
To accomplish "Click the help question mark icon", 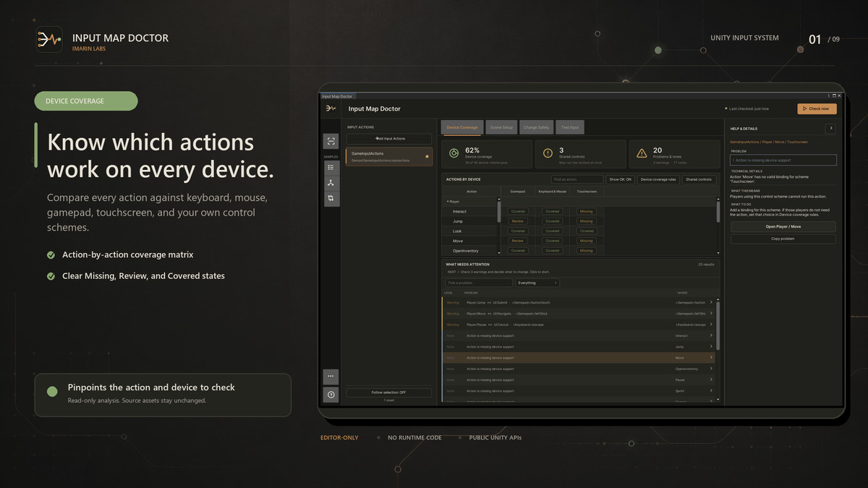I will pyautogui.click(x=331, y=395).
